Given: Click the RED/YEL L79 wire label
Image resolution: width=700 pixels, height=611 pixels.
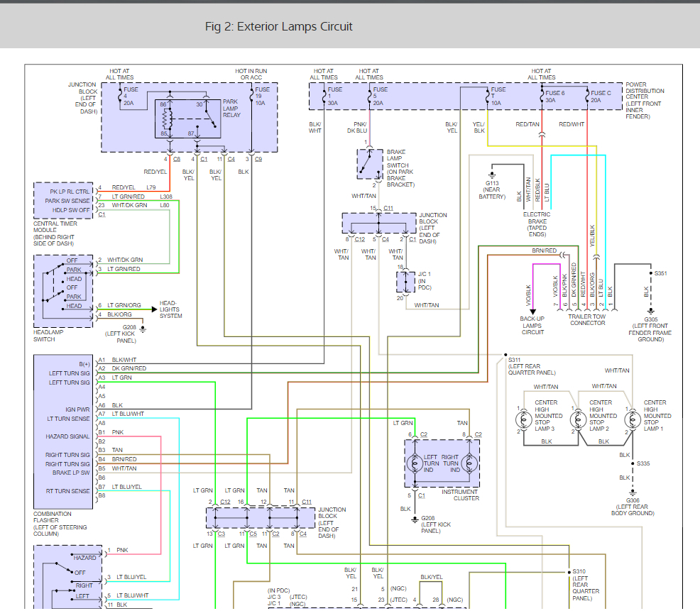Looking at the screenshot, I should [133, 187].
